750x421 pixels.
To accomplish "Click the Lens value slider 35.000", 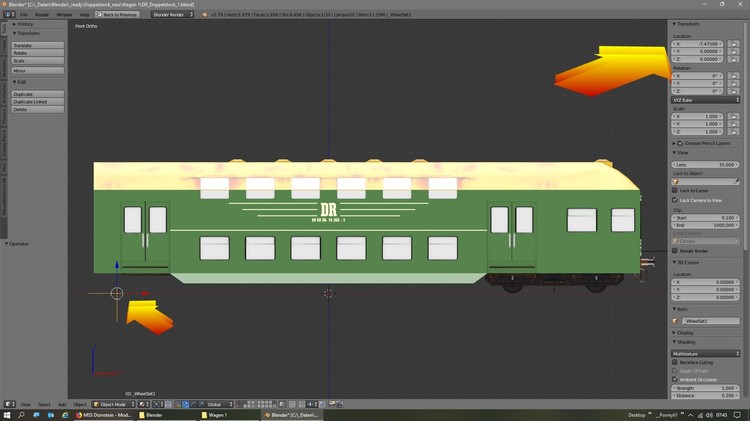I will [706, 165].
